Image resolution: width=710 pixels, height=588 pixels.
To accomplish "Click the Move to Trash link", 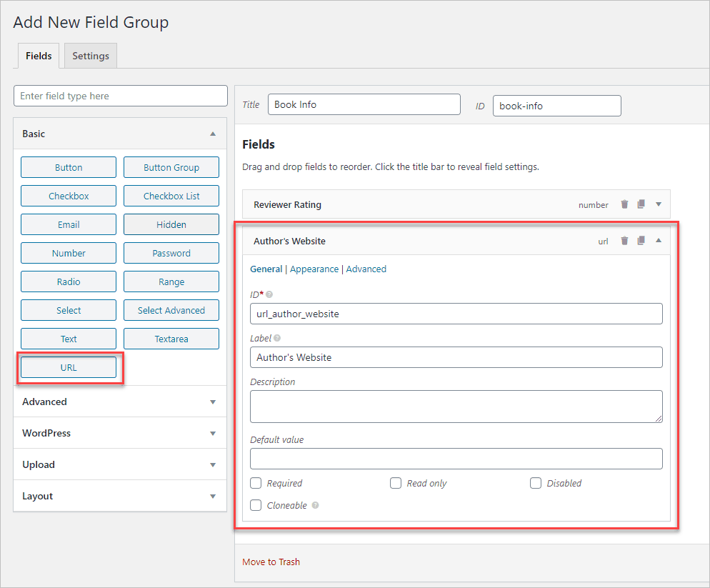I will click(271, 562).
